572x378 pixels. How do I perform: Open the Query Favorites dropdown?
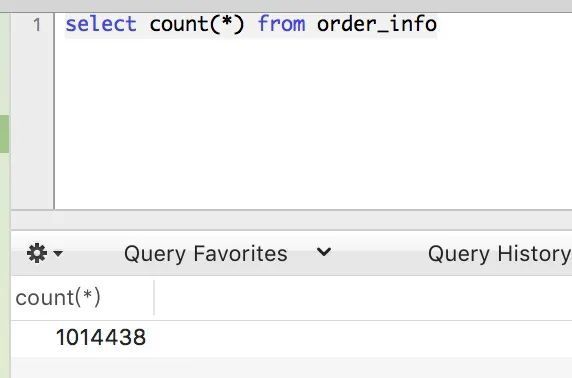205,254
